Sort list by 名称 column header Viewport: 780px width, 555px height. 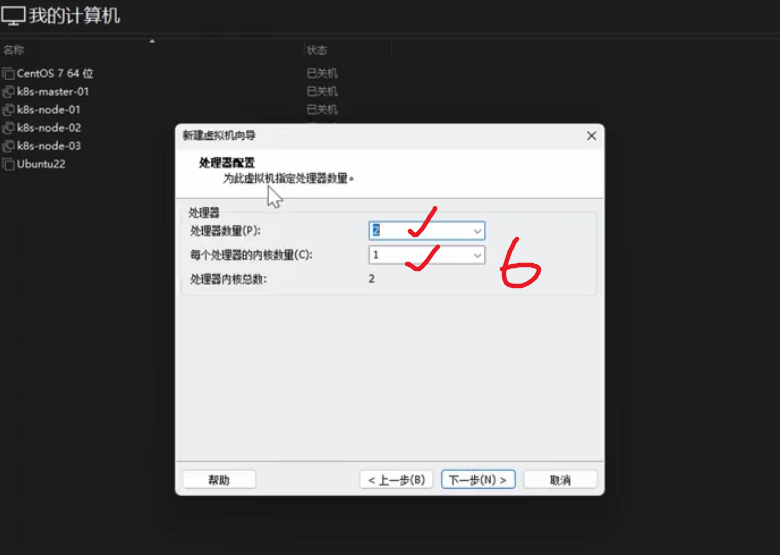[14, 50]
